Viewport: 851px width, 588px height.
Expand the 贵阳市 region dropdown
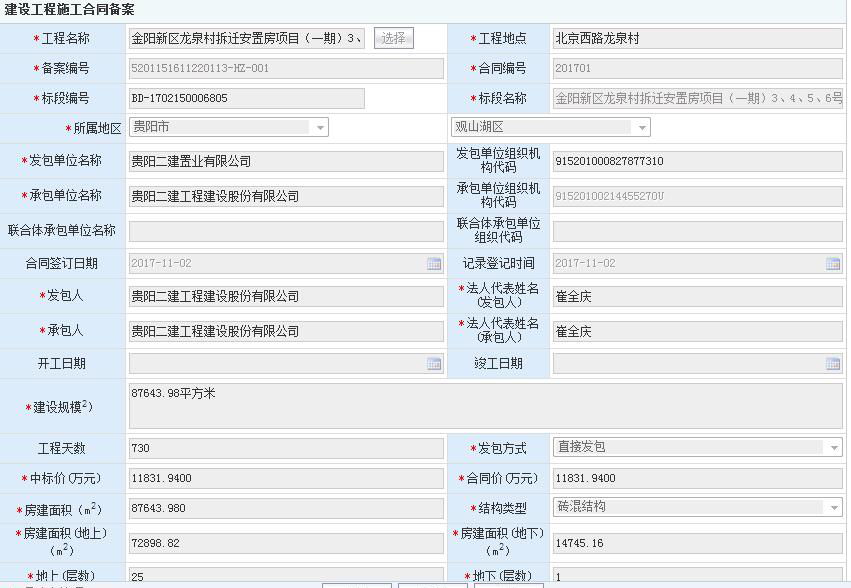click(x=320, y=128)
